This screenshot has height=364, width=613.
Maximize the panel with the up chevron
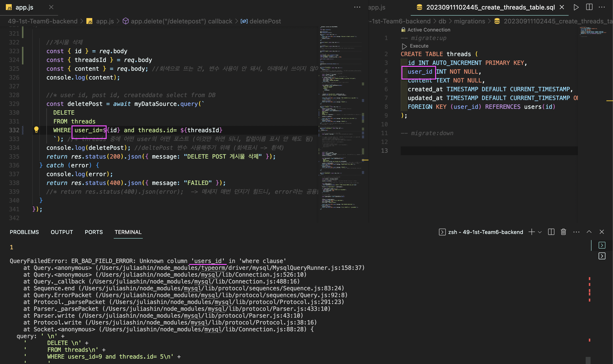pos(589,232)
